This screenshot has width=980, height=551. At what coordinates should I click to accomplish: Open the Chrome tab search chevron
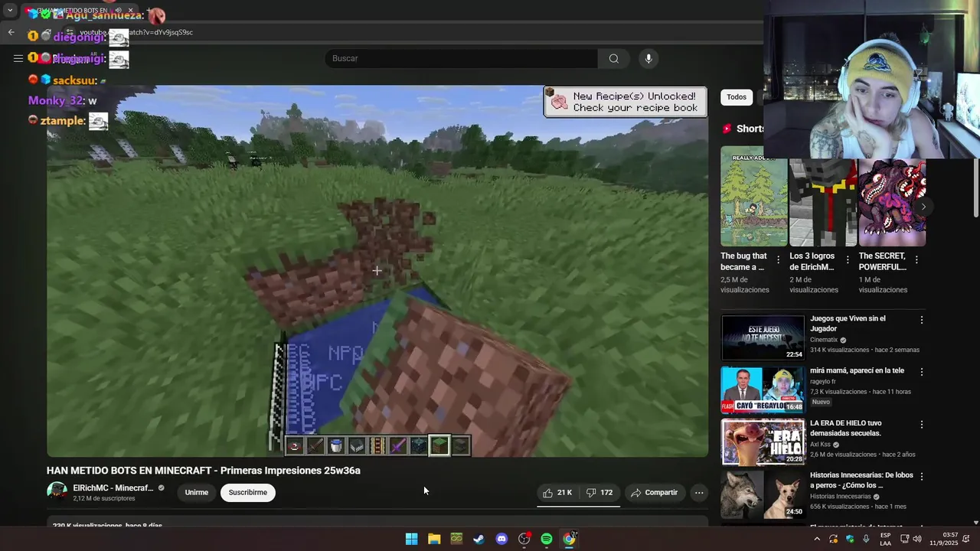click(x=10, y=11)
